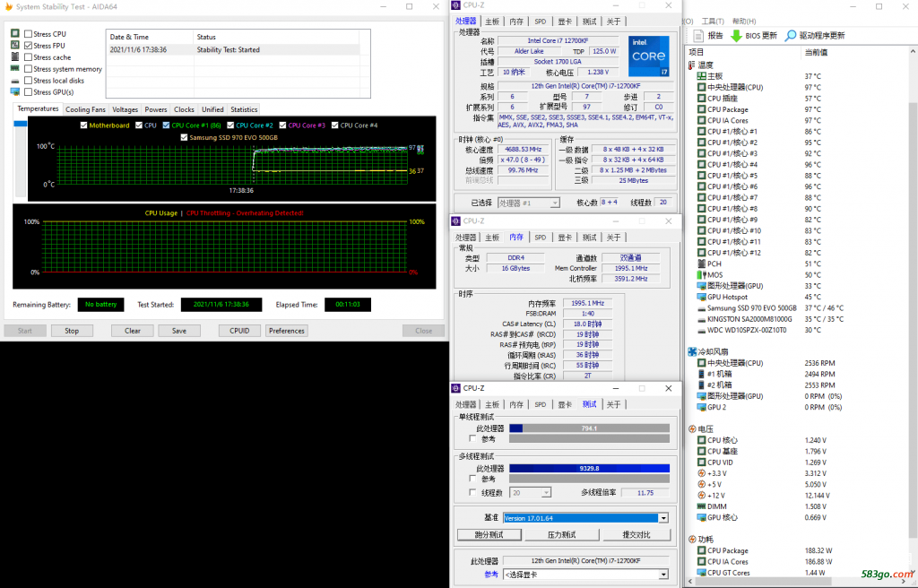
Task: Click the motherboard icon on the 主板 37 °C row
Action: click(x=701, y=76)
